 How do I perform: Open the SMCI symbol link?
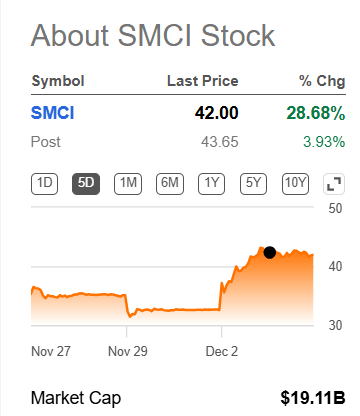52,113
